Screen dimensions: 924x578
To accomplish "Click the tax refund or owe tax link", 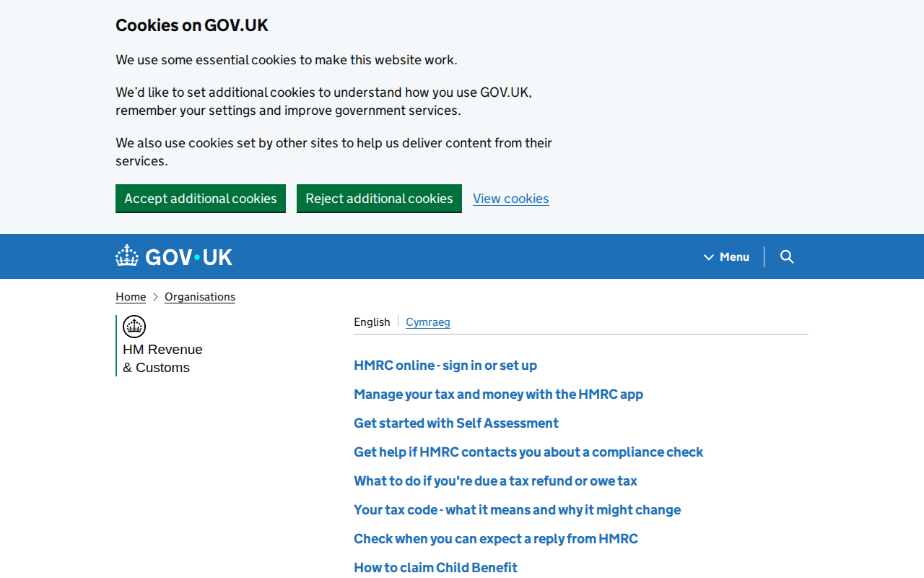I will click(x=495, y=480).
